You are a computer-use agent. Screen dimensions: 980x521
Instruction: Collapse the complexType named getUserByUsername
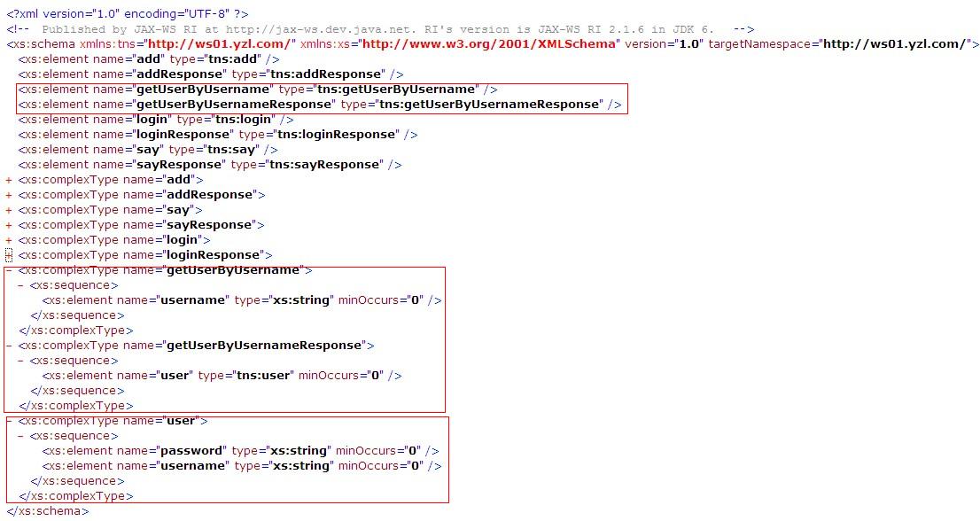point(9,270)
